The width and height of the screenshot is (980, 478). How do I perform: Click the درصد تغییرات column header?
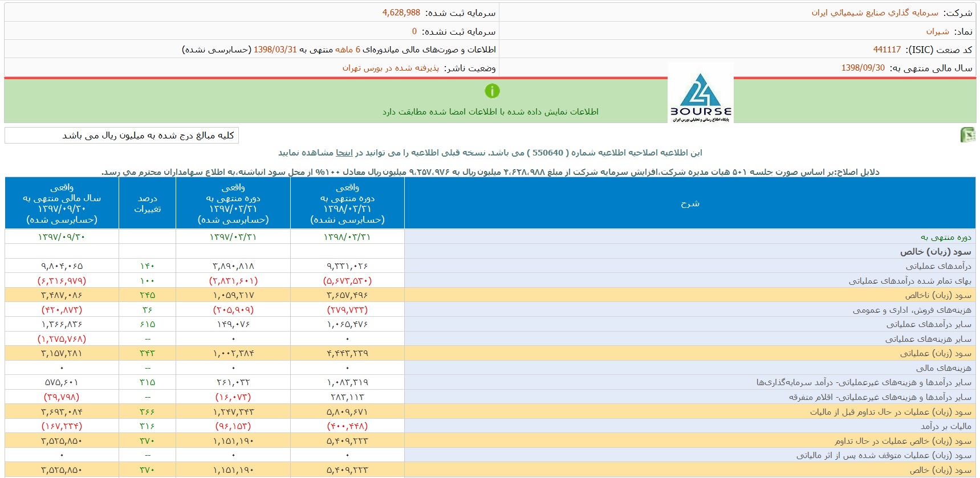[x=147, y=203]
